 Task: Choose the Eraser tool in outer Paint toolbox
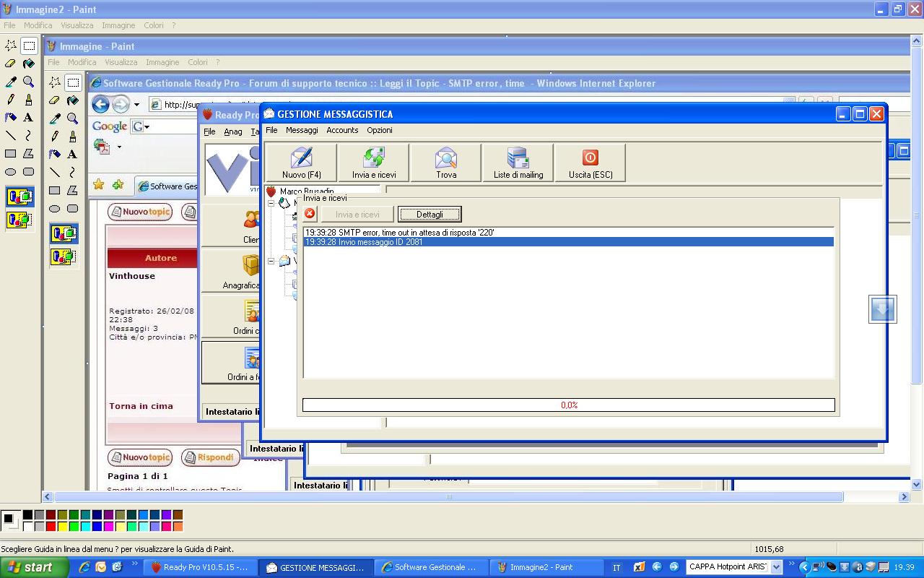tap(11, 64)
